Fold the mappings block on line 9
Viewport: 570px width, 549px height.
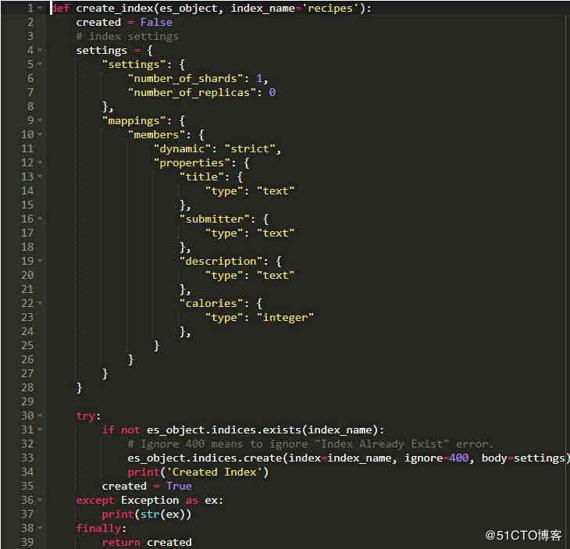(x=40, y=120)
